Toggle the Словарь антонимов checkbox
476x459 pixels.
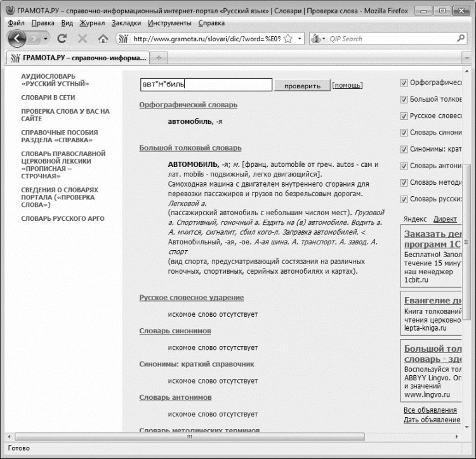tap(404, 166)
